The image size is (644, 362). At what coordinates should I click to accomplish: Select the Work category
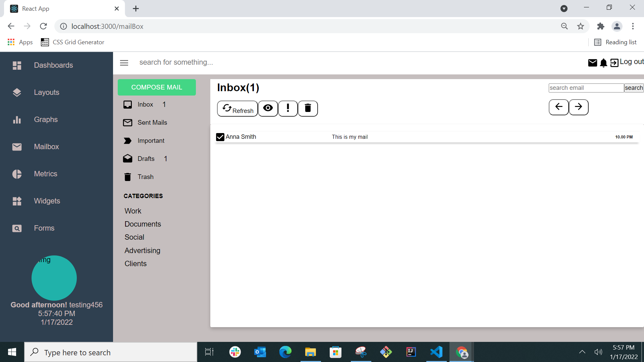click(133, 211)
